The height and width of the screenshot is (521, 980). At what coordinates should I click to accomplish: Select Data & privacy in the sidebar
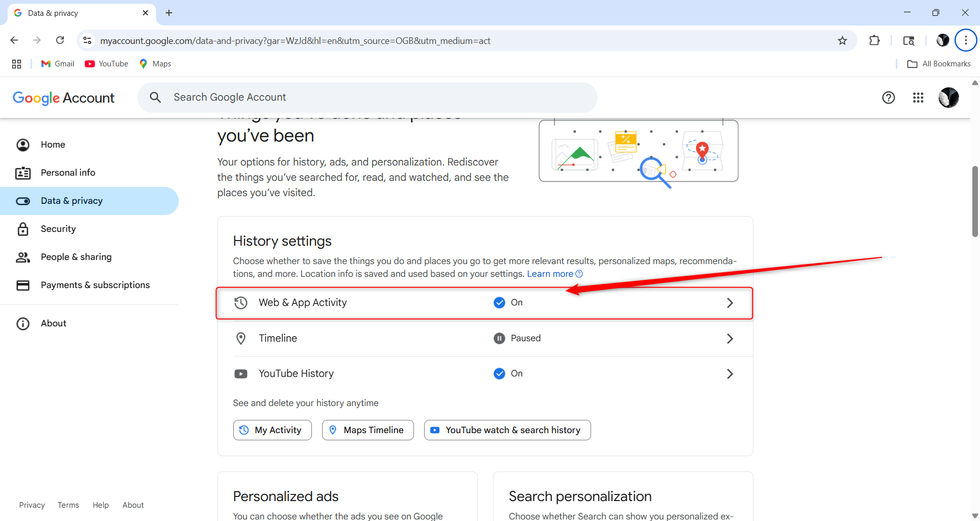click(x=89, y=201)
